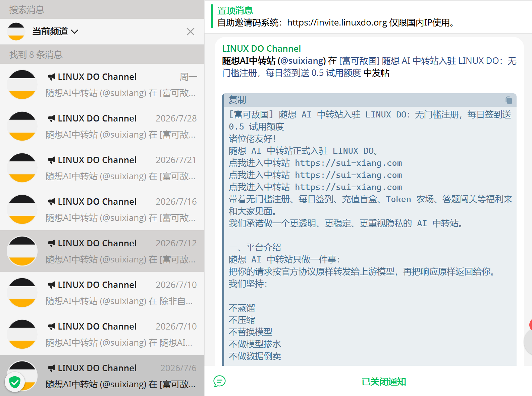Click the line 随想 AI 中转站正式入驻 LINUX DO。
Image resolution: width=532 pixels, height=396 pixels.
[x=304, y=151]
